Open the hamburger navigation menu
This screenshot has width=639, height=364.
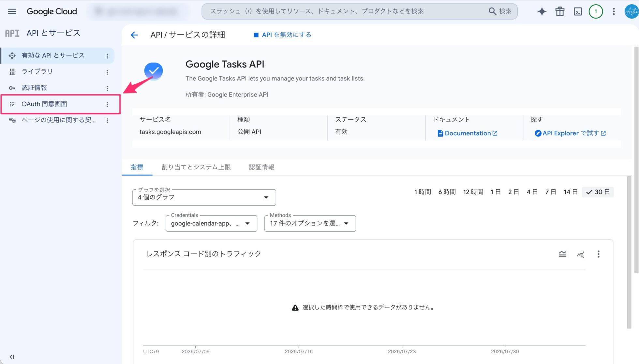click(12, 11)
